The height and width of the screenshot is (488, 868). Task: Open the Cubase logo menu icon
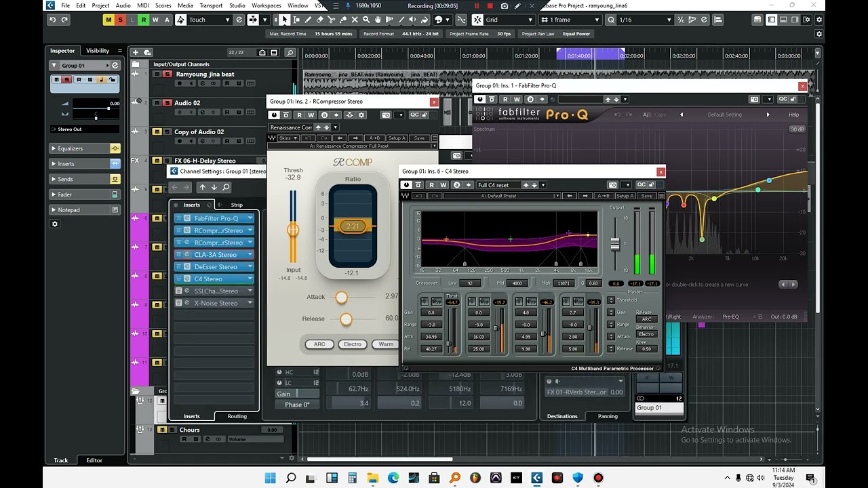(x=50, y=5)
